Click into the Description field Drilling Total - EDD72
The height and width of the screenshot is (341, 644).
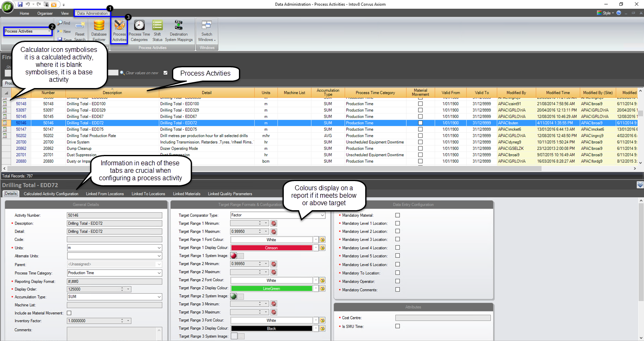(114, 223)
